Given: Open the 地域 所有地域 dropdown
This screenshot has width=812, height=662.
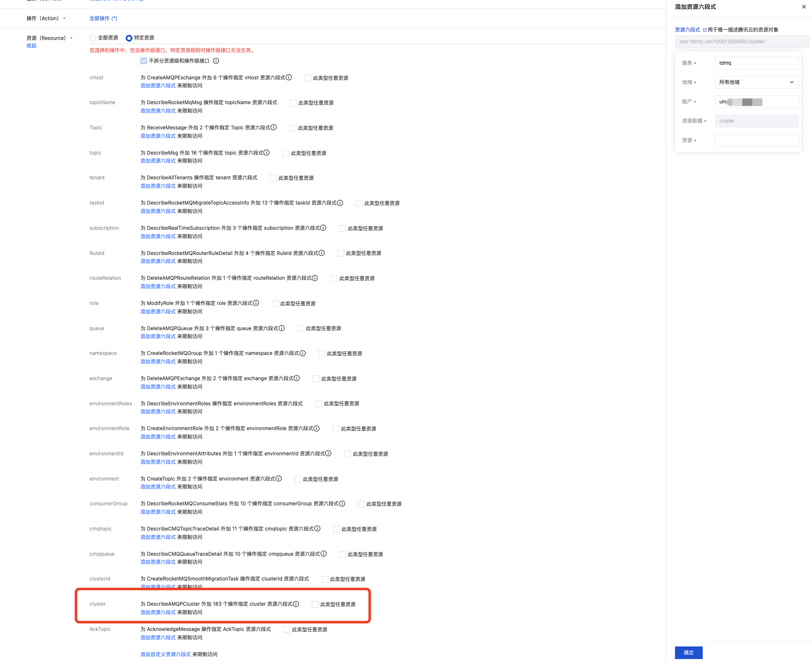Looking at the screenshot, I should (756, 82).
